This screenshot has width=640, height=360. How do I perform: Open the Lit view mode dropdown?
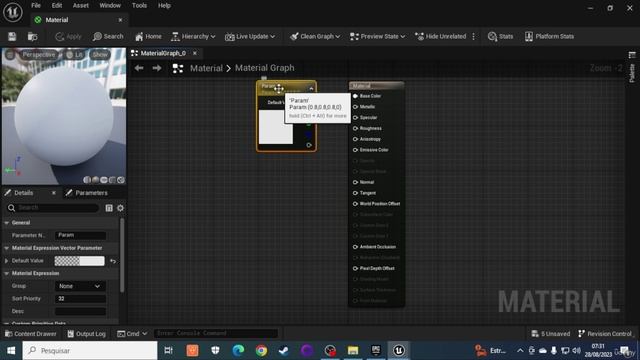75,54
